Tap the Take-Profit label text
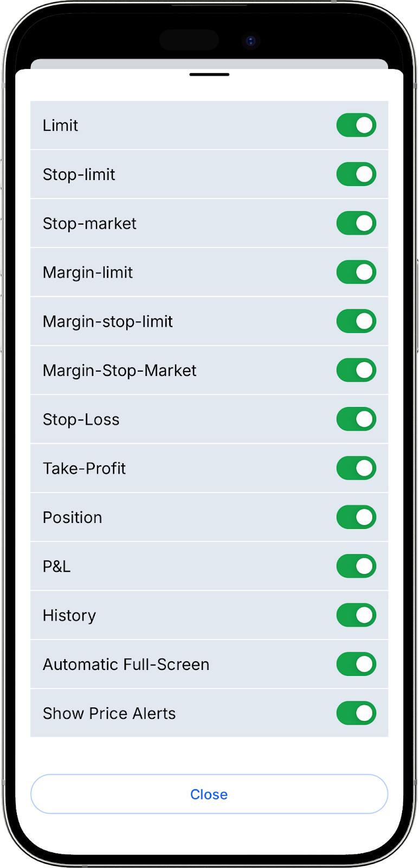 point(84,468)
